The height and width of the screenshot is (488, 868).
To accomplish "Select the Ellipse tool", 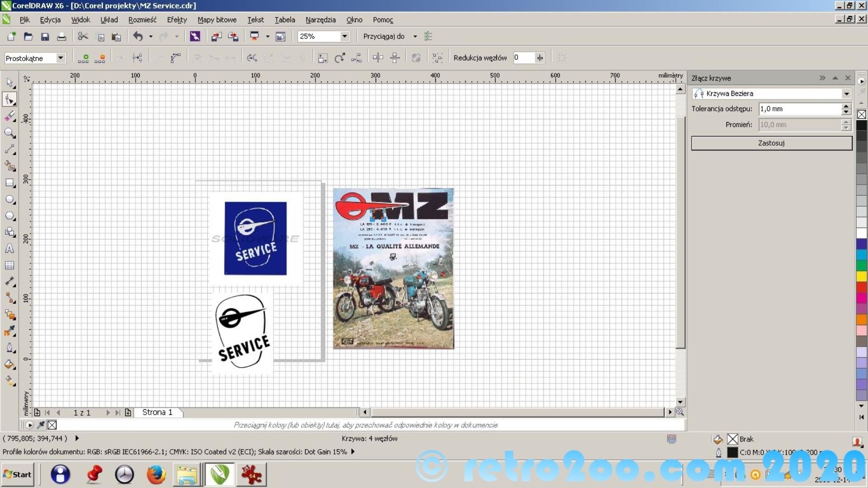I will pyautogui.click(x=9, y=199).
